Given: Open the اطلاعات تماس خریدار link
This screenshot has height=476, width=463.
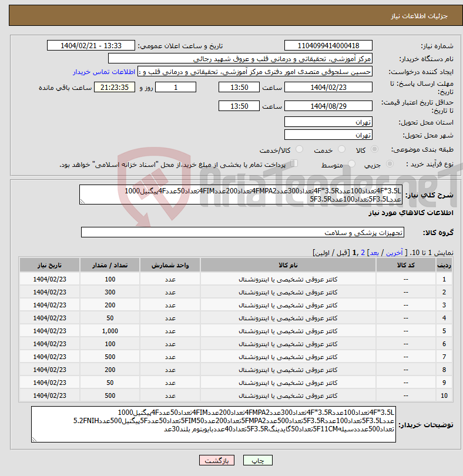Looking at the screenshot, I should (x=104, y=72).
